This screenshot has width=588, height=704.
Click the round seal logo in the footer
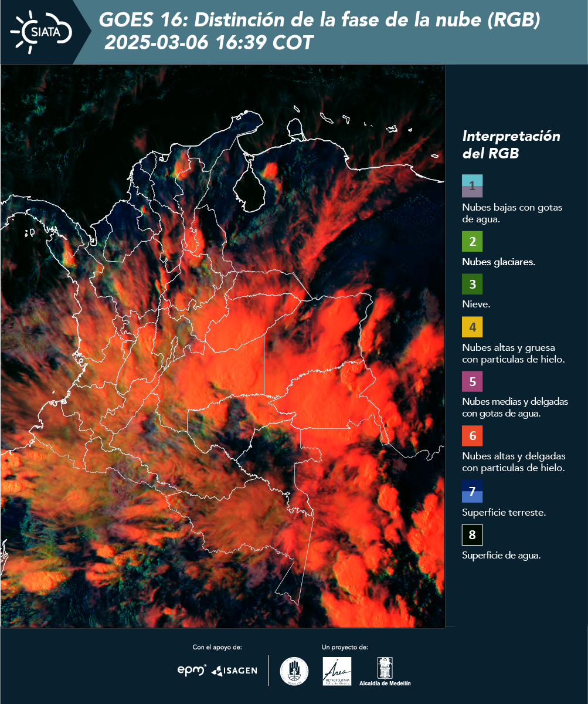click(294, 671)
